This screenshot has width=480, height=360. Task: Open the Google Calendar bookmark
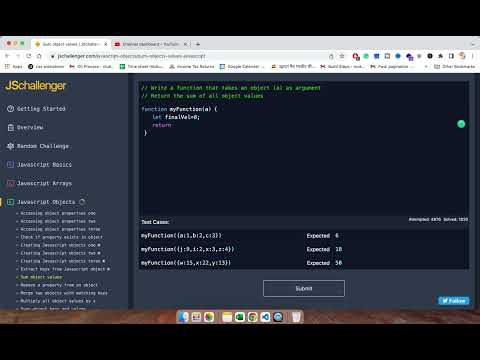(x=242, y=67)
